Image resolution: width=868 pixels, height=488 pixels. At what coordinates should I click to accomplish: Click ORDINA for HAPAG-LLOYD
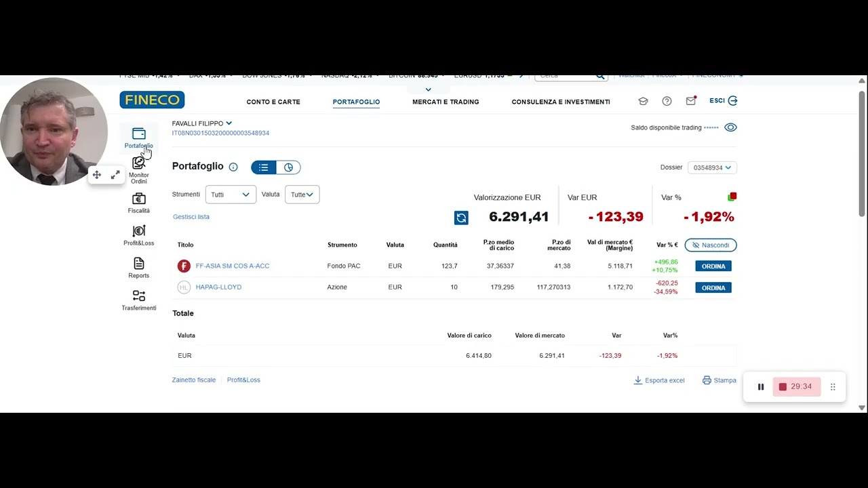click(713, 288)
